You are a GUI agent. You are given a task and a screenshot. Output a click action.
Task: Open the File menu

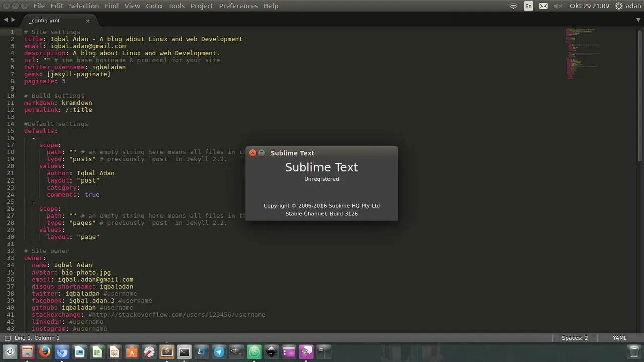[x=39, y=6]
